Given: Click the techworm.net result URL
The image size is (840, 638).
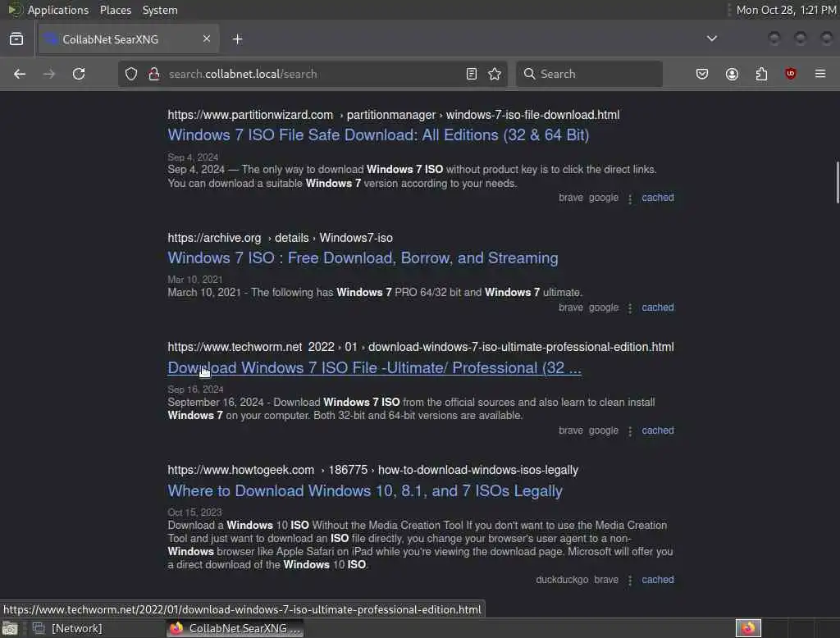Looking at the screenshot, I should (x=421, y=347).
